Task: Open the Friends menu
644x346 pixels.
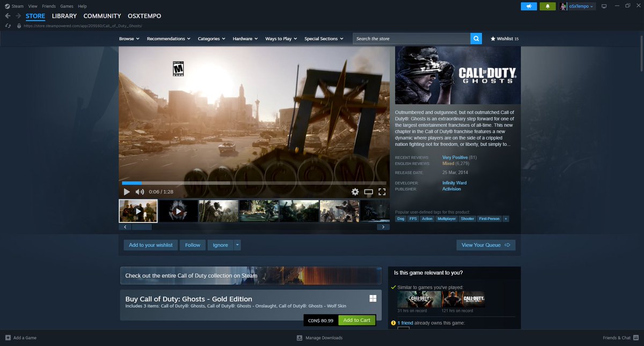Action: click(49, 6)
